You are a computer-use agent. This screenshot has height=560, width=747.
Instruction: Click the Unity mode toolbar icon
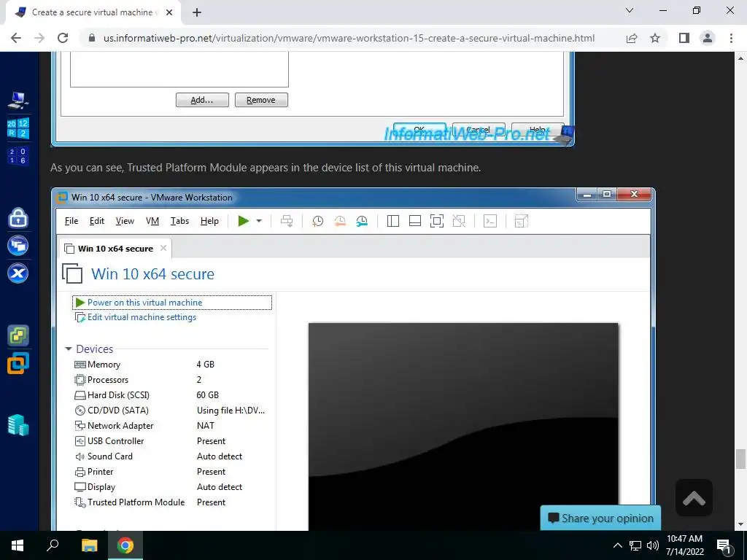point(459,221)
